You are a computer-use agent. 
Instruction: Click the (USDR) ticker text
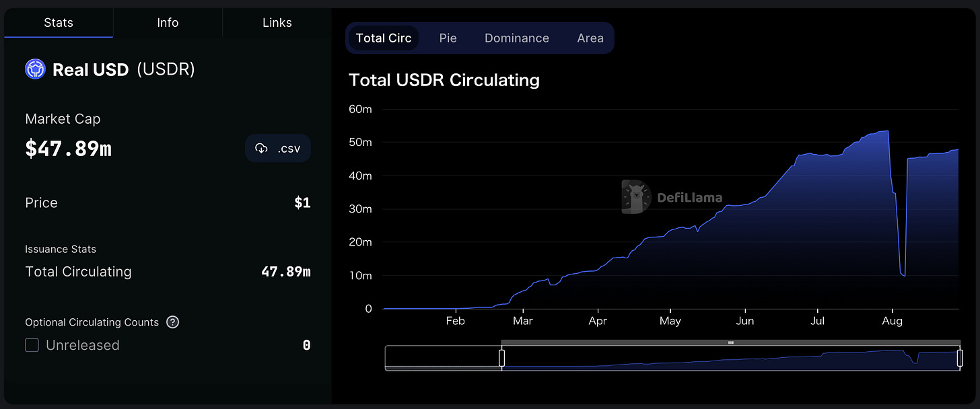click(166, 69)
